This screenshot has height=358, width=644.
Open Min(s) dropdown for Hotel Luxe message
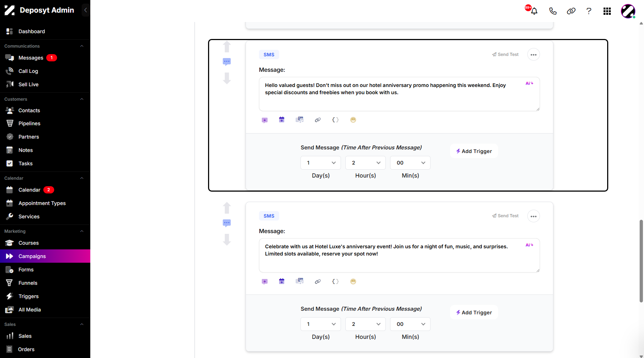tap(410, 324)
